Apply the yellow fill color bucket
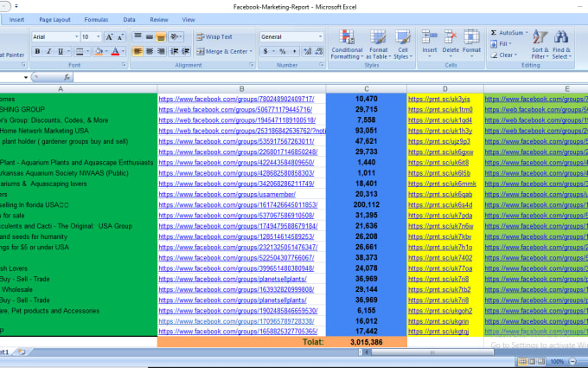 (99, 51)
